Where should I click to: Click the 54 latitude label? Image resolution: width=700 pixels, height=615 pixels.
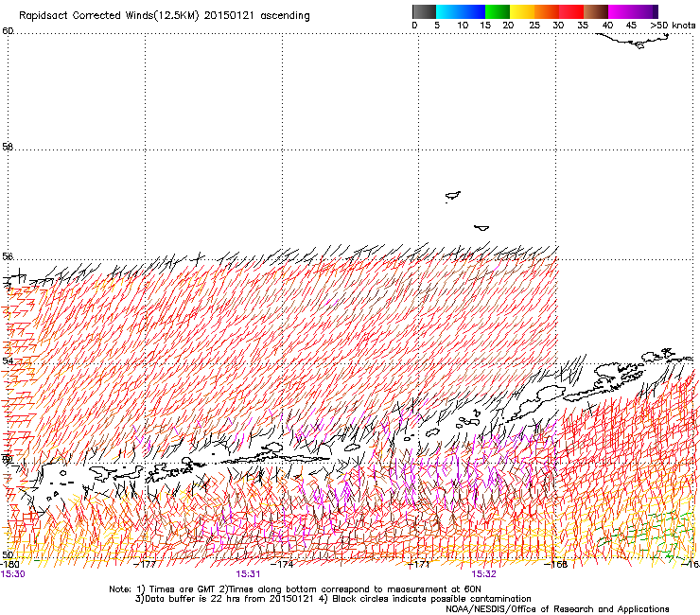click(8, 360)
